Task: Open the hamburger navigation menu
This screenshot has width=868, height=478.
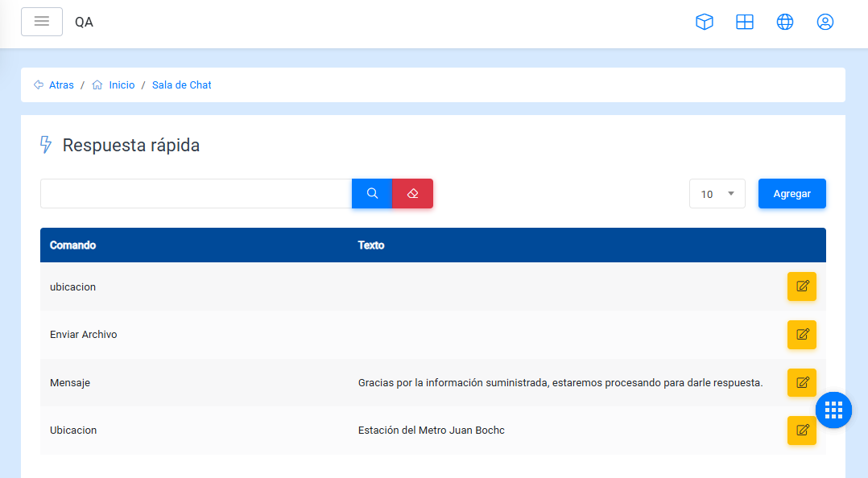Action: 42,22
